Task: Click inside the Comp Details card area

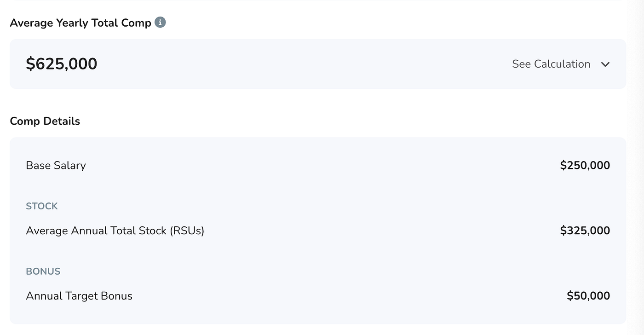Action: coord(318,231)
